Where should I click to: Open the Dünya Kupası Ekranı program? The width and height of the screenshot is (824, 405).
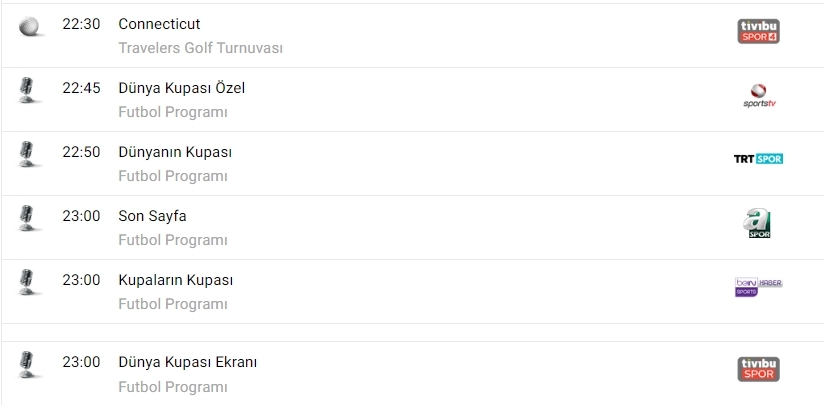click(187, 362)
